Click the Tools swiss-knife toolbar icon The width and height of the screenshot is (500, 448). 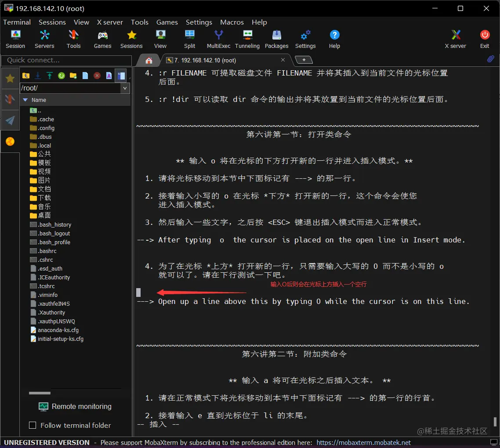pyautogui.click(x=74, y=39)
